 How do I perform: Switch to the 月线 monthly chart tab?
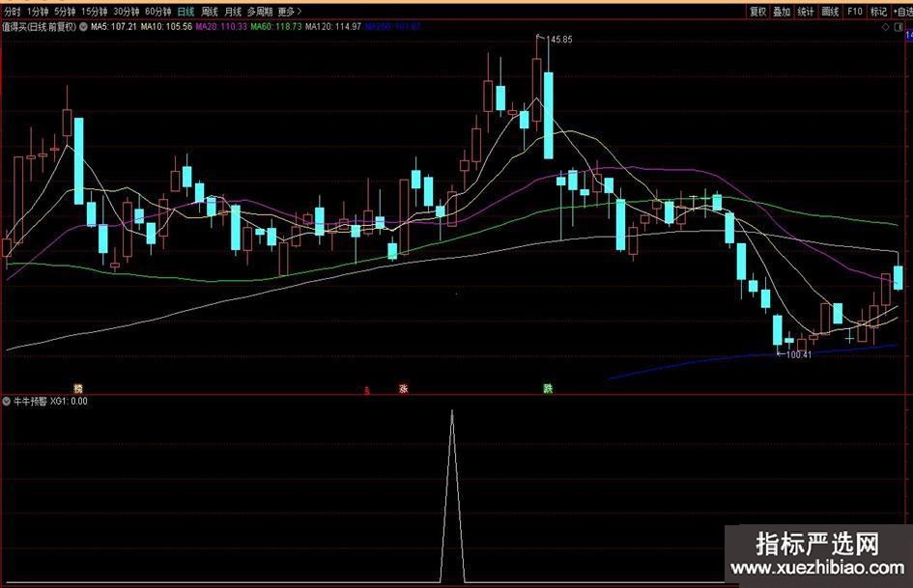tap(232, 12)
